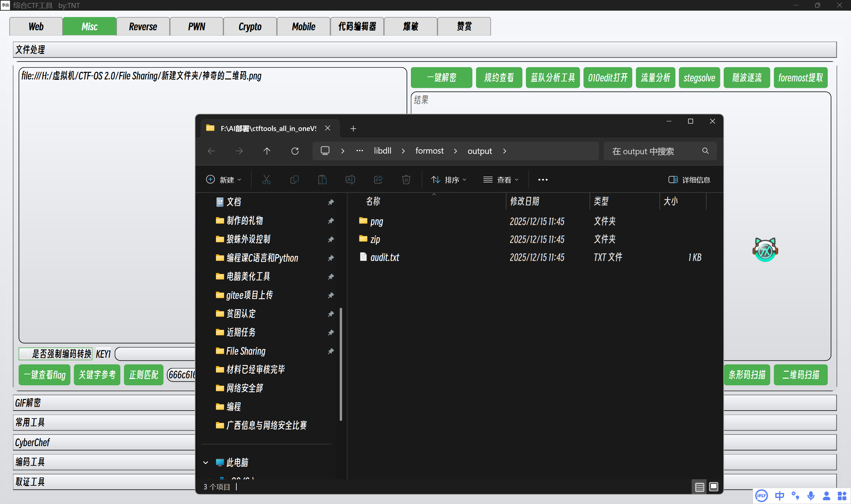This screenshot has height=504, width=851.
Task: Click the up-directory arrow in Explorer
Action: [267, 151]
